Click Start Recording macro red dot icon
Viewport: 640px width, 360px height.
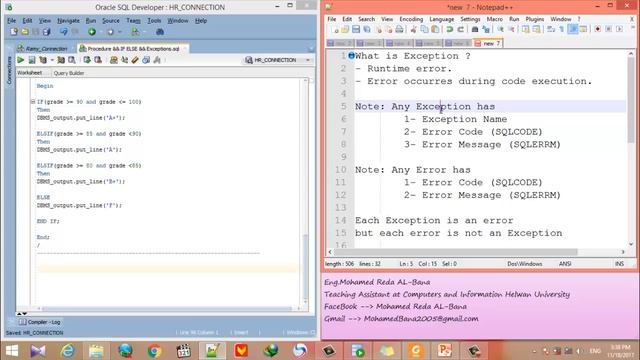pyautogui.click(x=598, y=29)
